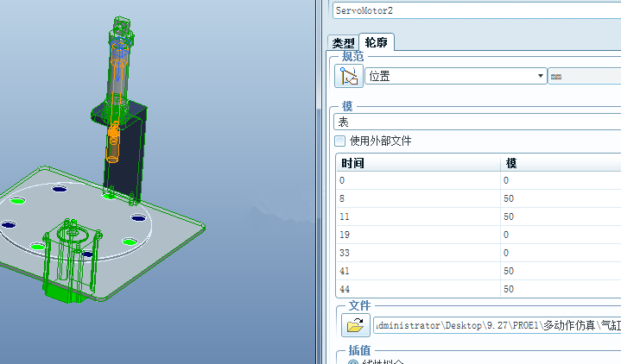Edit the ServoMotor2 name field
This screenshot has height=364, width=621.
[477, 10]
